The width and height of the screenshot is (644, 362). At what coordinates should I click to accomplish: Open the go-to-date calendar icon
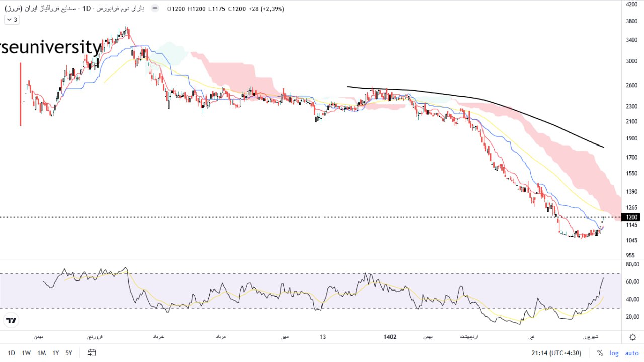coord(92,353)
